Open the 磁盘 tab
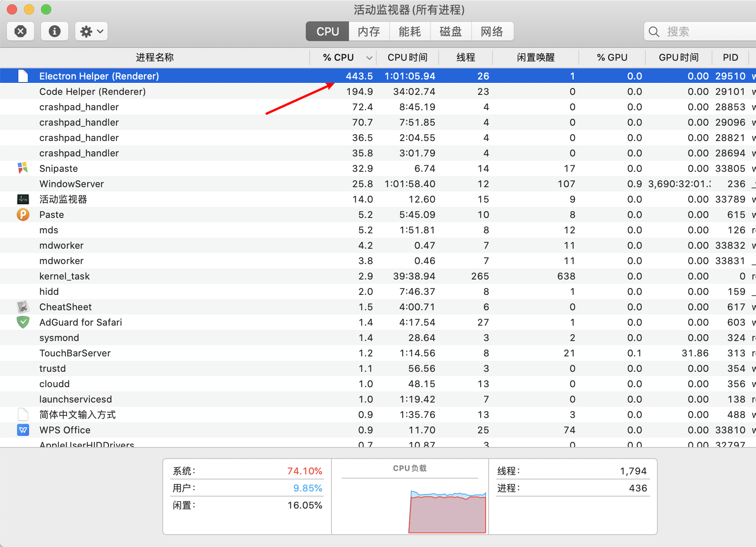 point(451,31)
